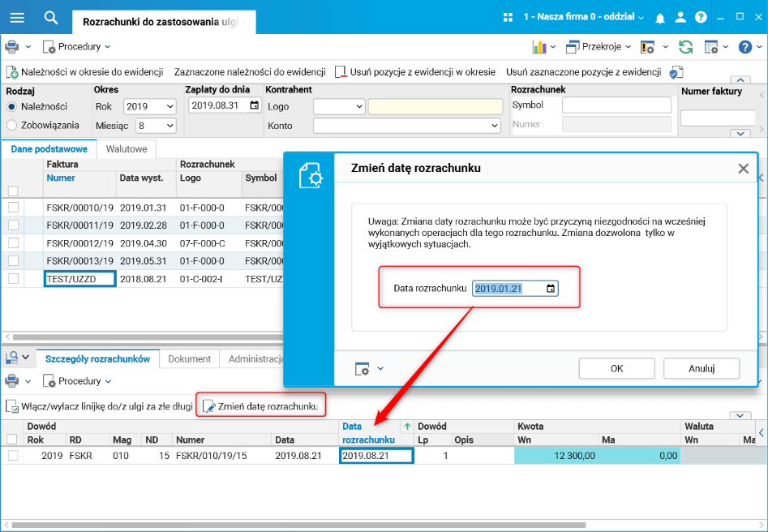Click the Symbol rozrachunek input field
The height and width of the screenshot is (532, 768).
click(x=616, y=105)
